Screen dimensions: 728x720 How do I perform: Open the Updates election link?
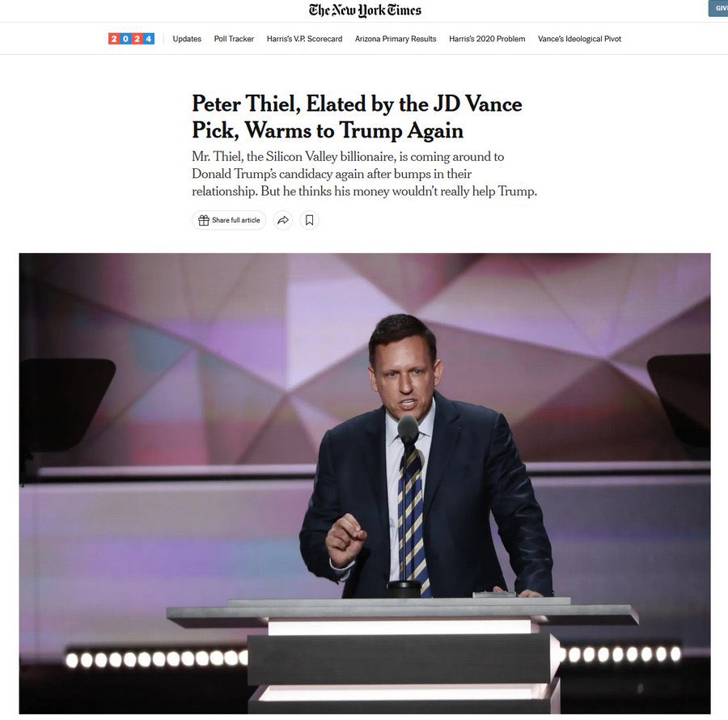187,39
